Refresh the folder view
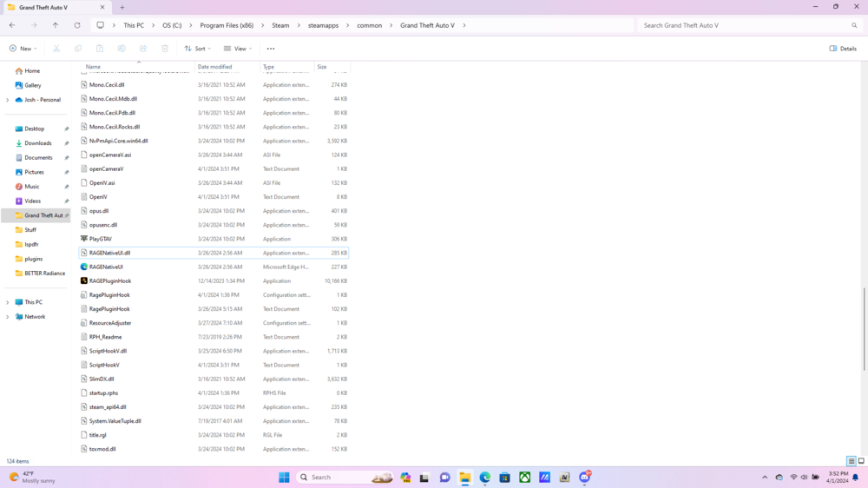Image resolution: width=868 pixels, height=488 pixels. pos(77,25)
